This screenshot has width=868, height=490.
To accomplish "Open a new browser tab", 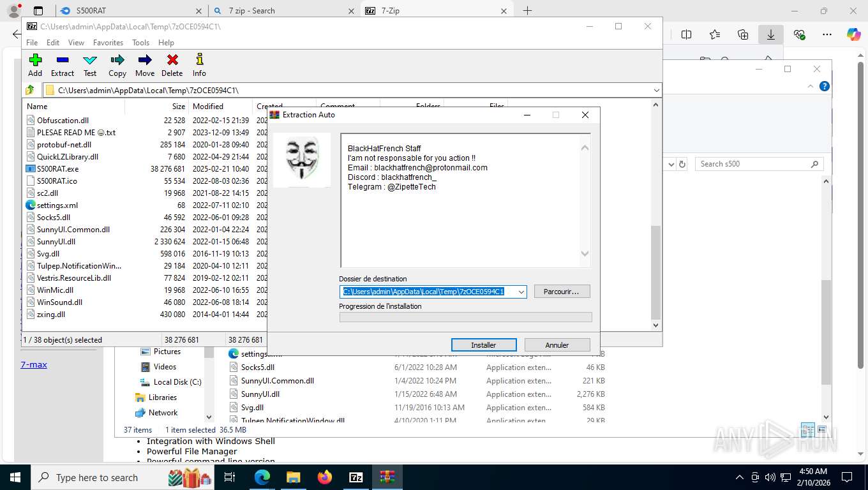I will click(527, 11).
